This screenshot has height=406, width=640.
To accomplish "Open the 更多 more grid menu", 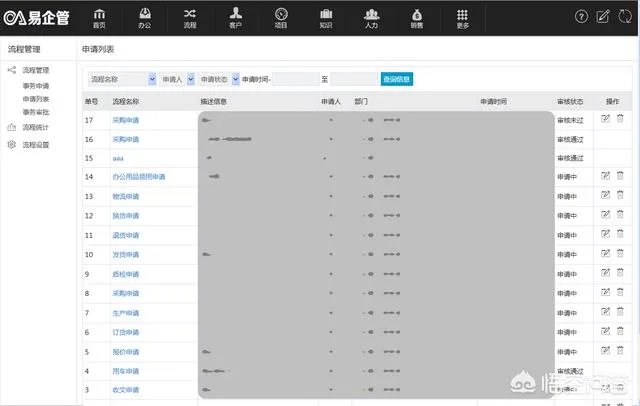I will tap(462, 17).
